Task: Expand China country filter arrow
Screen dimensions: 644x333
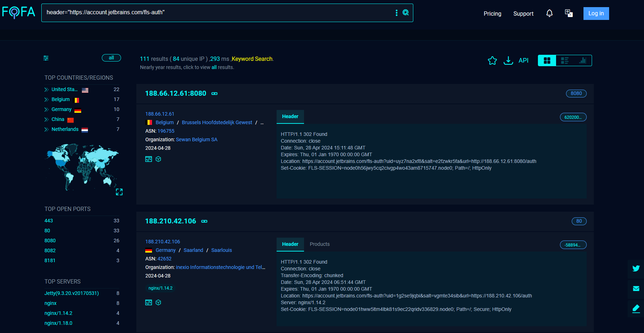Action: [x=46, y=119]
